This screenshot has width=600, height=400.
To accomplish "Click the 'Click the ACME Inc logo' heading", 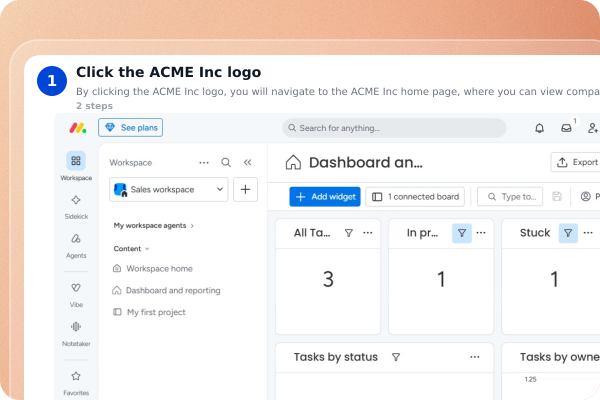I will (x=168, y=72).
